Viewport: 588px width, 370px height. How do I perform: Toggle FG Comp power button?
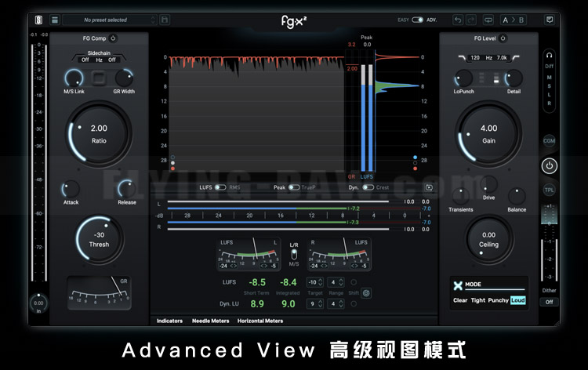(113, 38)
